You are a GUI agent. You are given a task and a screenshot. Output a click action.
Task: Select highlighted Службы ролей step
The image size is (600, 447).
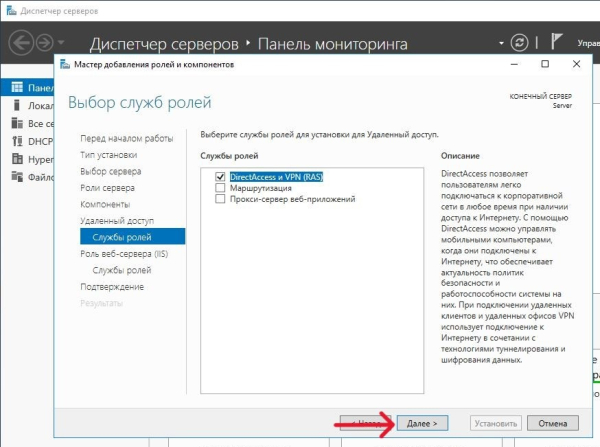click(132, 237)
